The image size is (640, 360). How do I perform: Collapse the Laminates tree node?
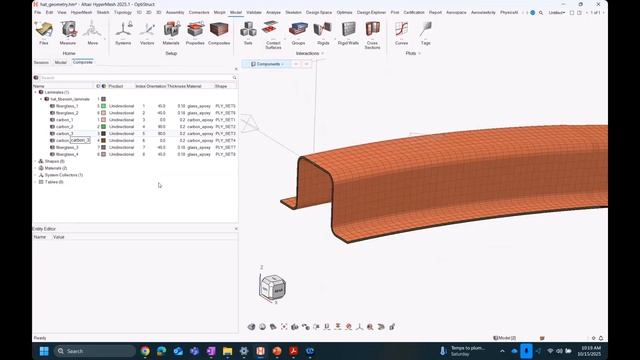click(36, 92)
